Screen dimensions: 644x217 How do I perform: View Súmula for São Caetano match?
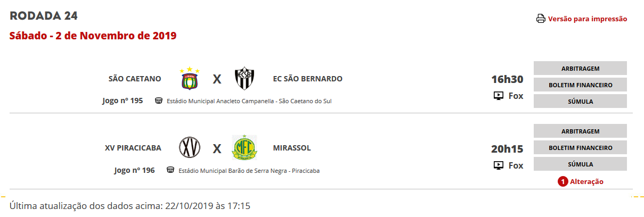pyautogui.click(x=580, y=102)
